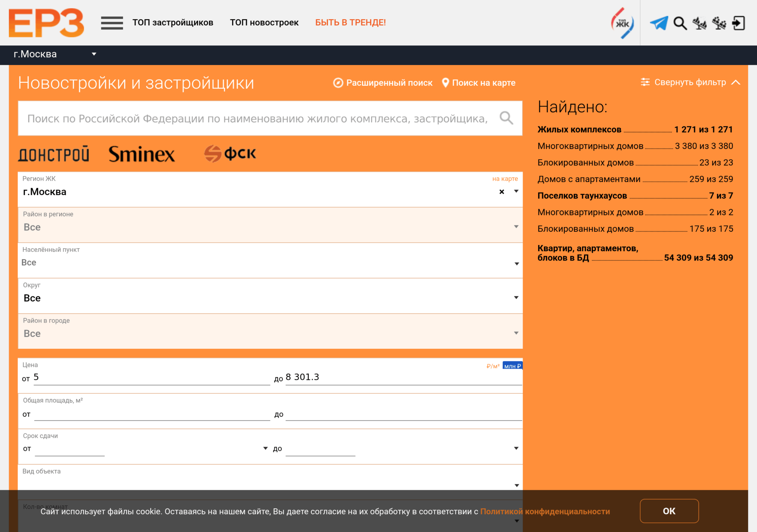Open Поиск на карте

[479, 83]
